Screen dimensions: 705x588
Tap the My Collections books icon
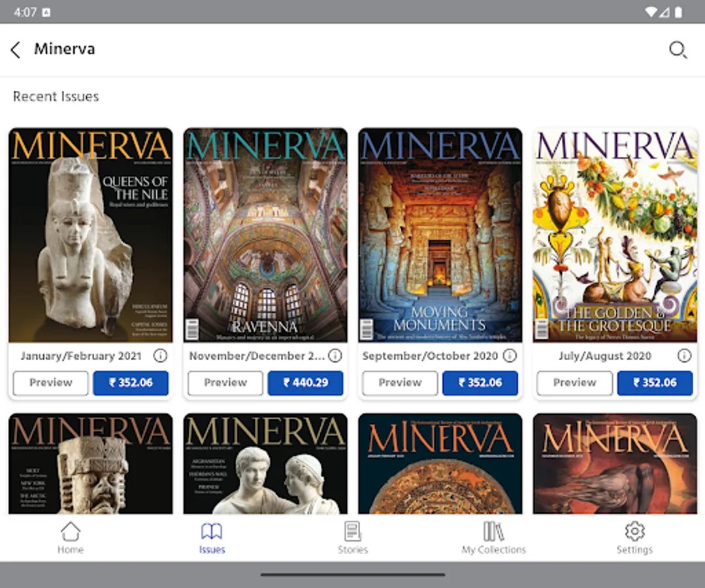pos(494,531)
